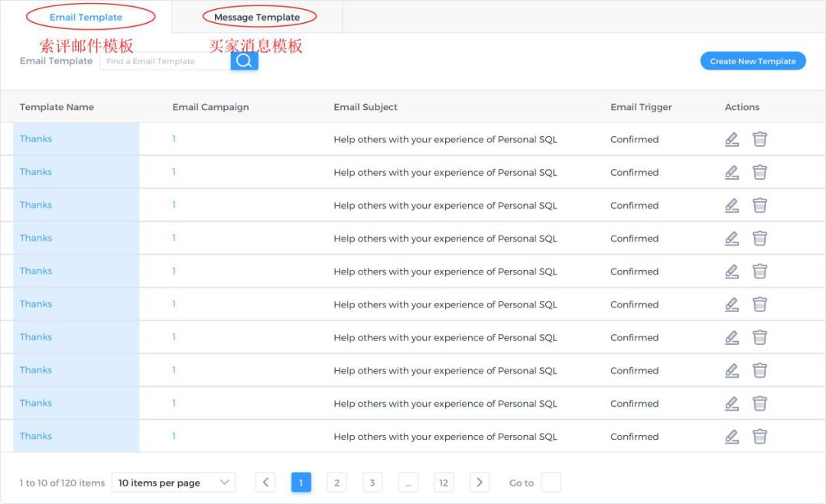The image size is (826, 504).
Task: Click email campaign number 1 in second row
Action: [174, 172]
